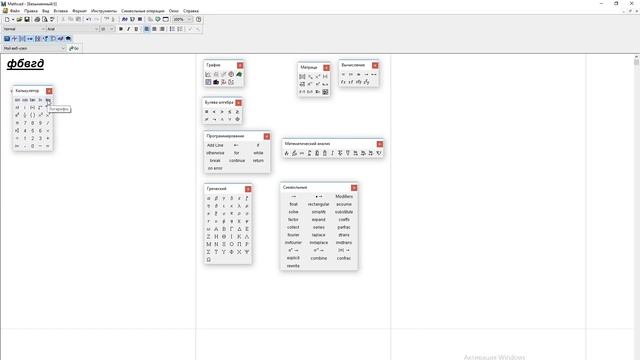Click solve in the Symbolic palette
Viewport: 640px width, 360px height.
coord(293,212)
